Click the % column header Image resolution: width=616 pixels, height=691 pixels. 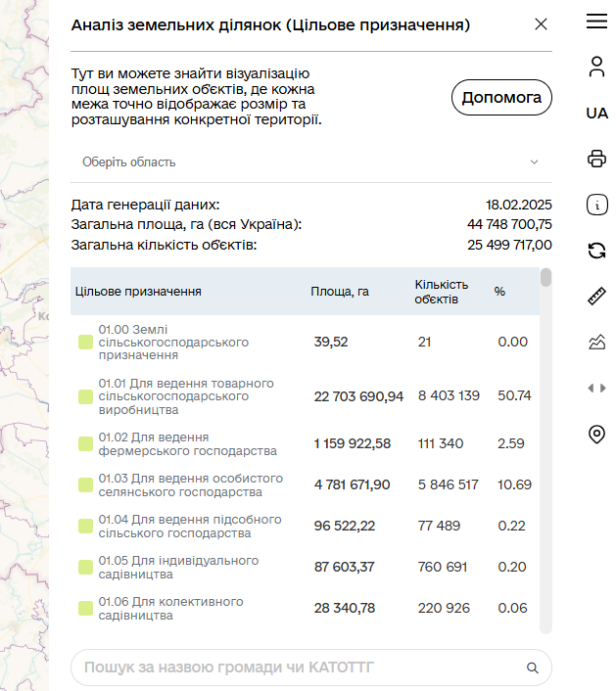point(499,292)
